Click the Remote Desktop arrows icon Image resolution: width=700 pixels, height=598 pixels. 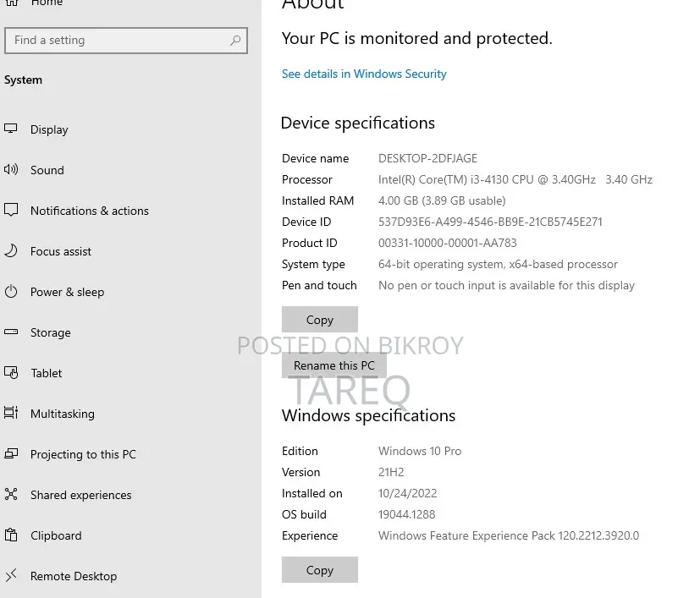click(x=11, y=575)
